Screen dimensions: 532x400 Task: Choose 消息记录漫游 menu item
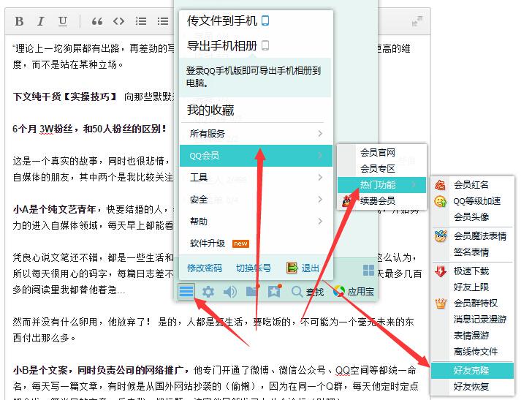point(472,319)
